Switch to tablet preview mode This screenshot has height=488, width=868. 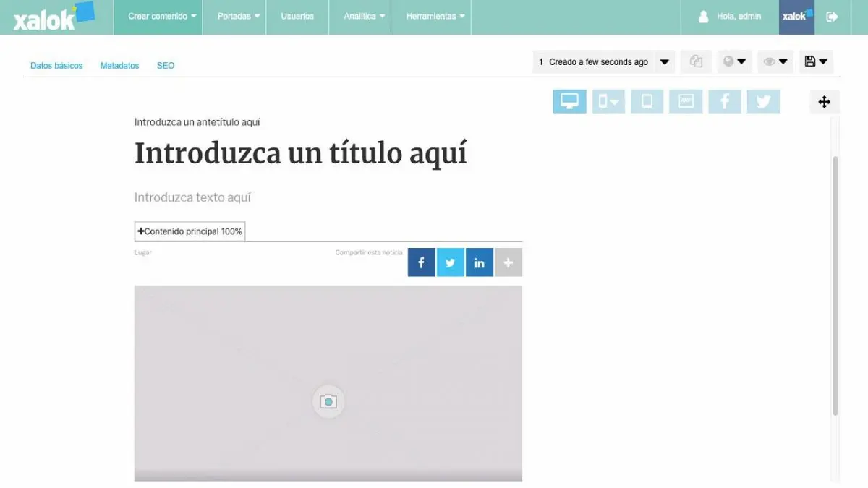(647, 101)
